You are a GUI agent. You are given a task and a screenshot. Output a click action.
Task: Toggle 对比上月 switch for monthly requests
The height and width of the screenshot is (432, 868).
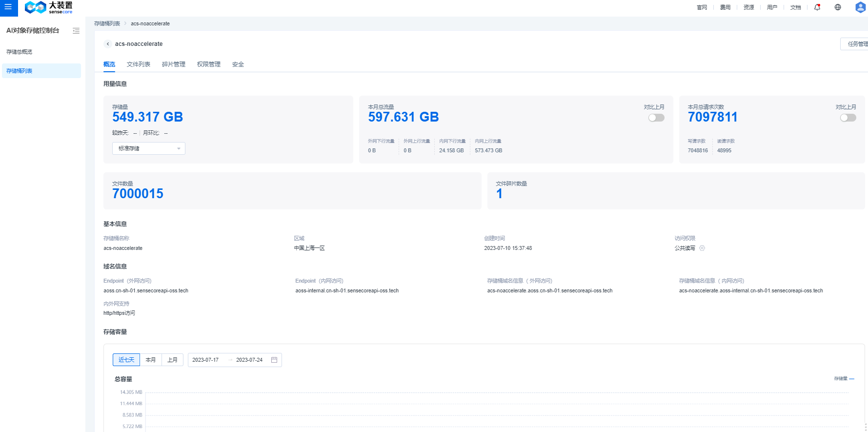tap(848, 118)
